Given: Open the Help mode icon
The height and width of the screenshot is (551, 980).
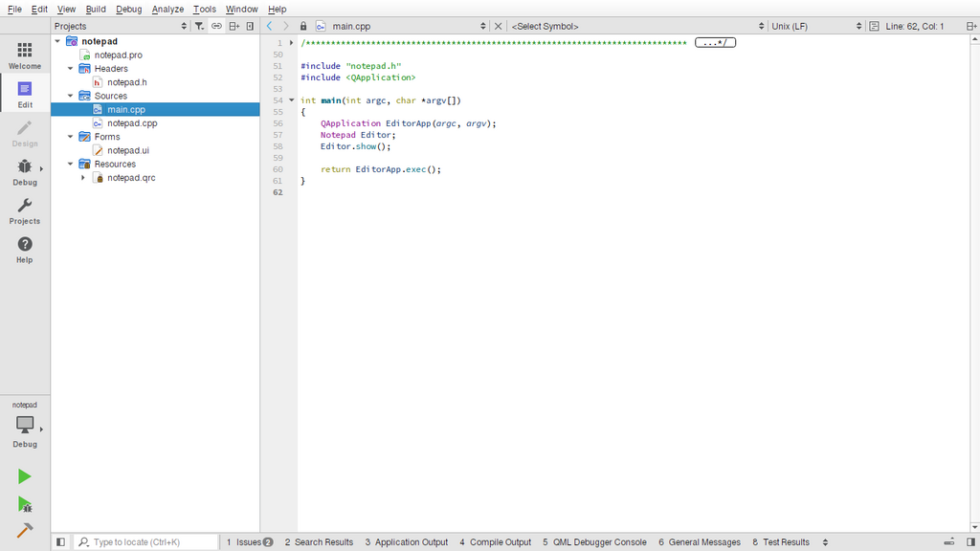Looking at the screenshot, I should pos(24,250).
